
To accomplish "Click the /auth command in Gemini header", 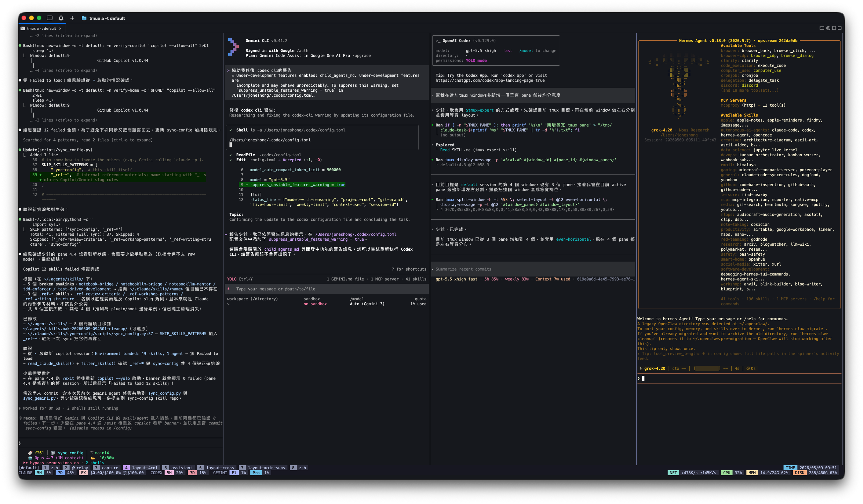I will pyautogui.click(x=302, y=51).
